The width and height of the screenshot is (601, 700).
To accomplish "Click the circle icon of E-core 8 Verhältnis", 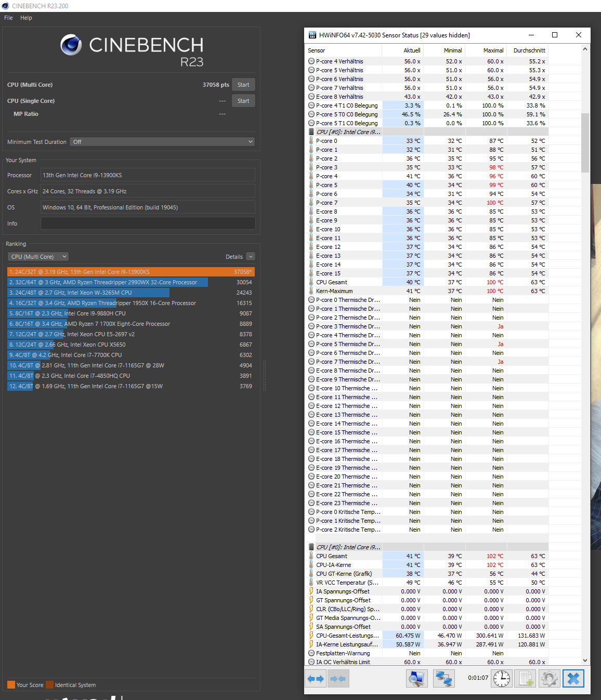I will tap(311, 97).
